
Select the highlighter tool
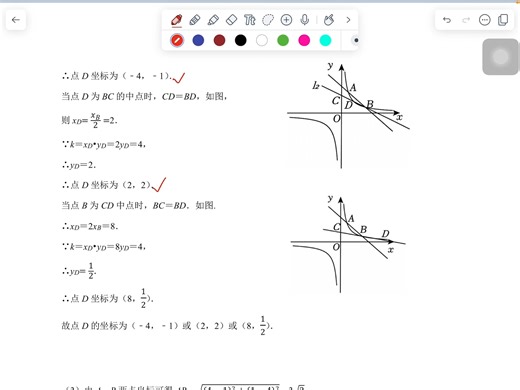coord(213,20)
